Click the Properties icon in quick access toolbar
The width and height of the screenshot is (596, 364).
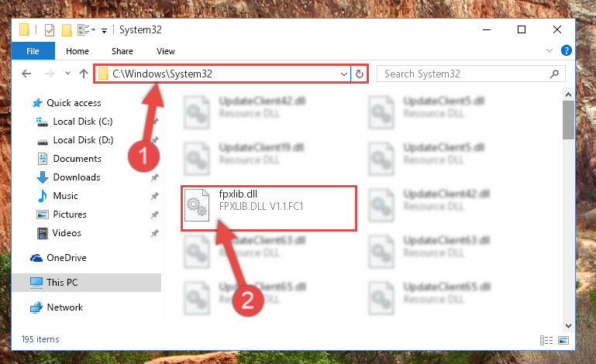point(50,29)
